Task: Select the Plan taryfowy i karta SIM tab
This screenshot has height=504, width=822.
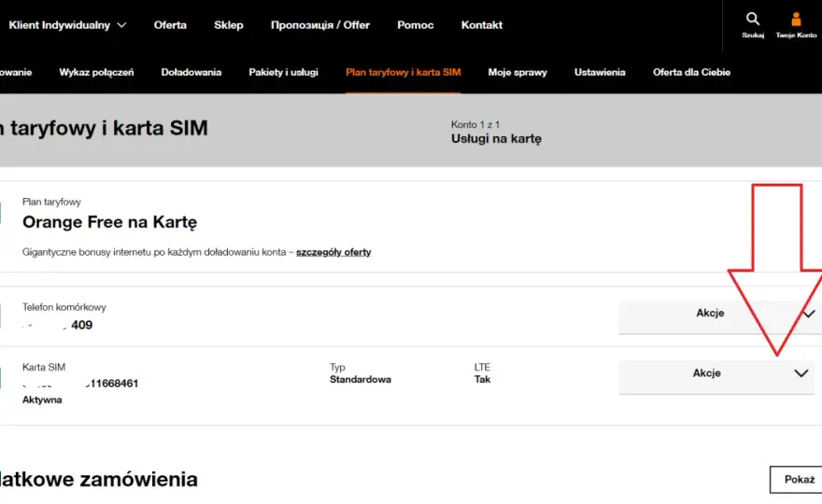Action: tap(404, 72)
